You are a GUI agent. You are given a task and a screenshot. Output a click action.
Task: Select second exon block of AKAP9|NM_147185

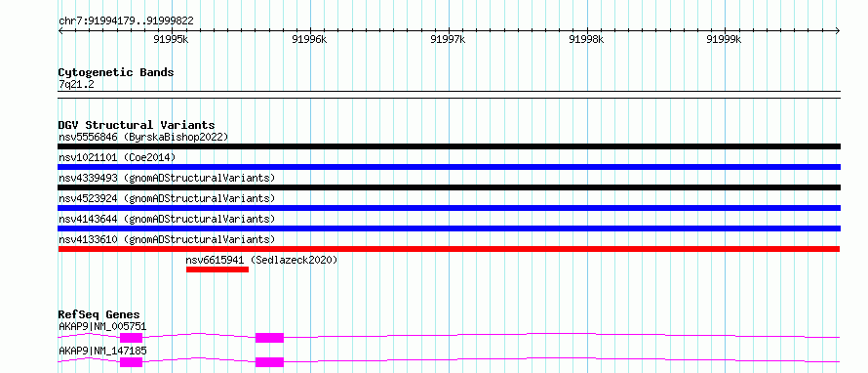click(269, 362)
